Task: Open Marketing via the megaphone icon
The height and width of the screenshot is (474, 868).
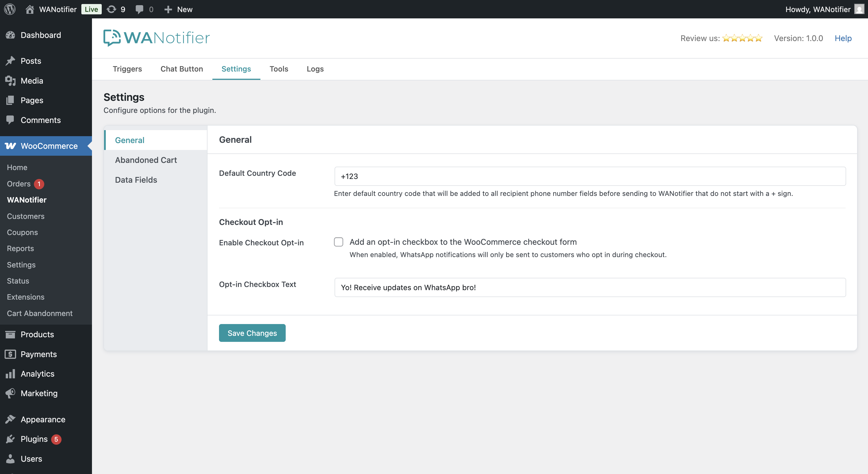Action: (x=10, y=393)
